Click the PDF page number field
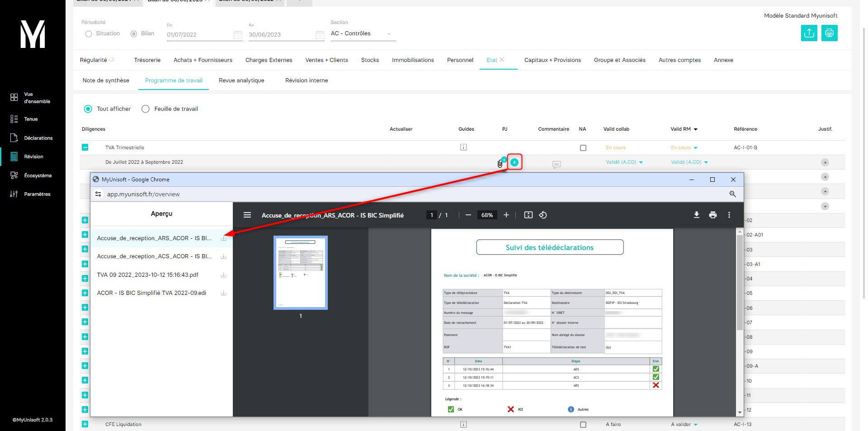This screenshot has height=431, width=868. 432,215
